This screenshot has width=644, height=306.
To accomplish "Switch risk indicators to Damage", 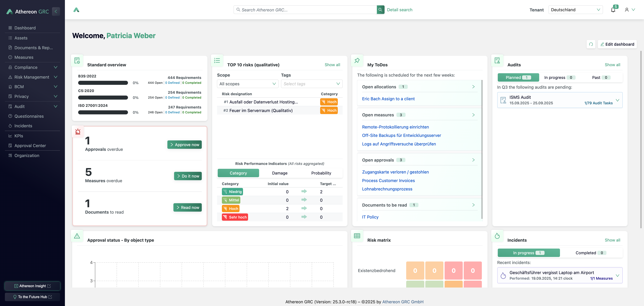I will tap(280, 173).
